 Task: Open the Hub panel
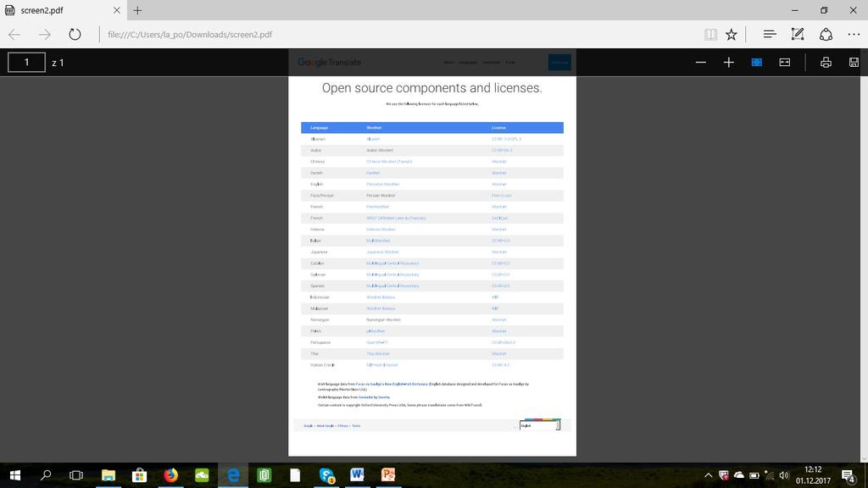770,34
